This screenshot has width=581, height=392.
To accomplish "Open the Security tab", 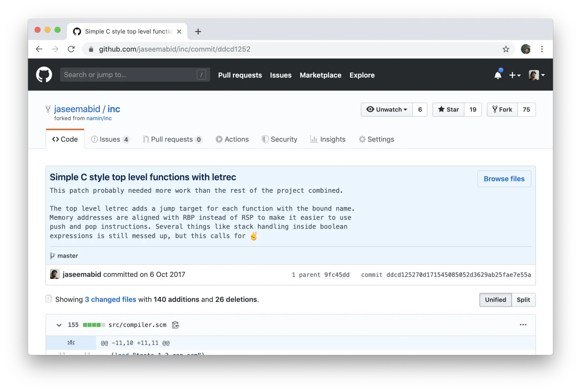I will click(279, 139).
